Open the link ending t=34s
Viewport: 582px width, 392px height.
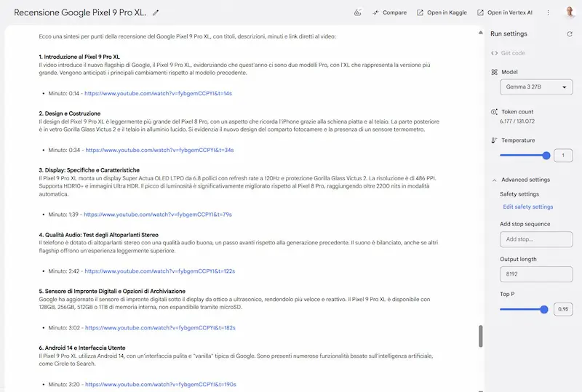(x=159, y=151)
